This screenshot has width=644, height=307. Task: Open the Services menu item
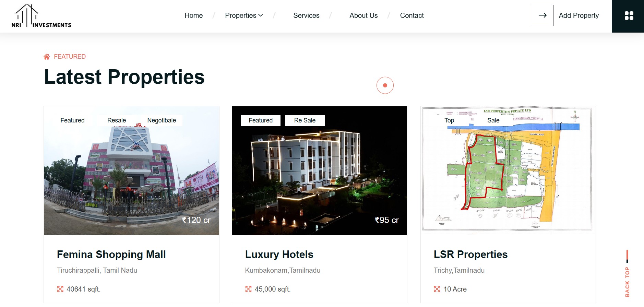tap(306, 15)
